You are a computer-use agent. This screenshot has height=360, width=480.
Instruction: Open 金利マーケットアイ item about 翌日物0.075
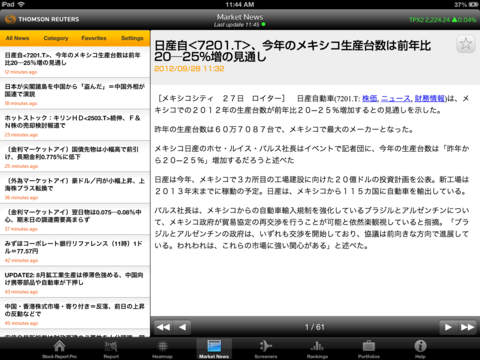[75, 219]
